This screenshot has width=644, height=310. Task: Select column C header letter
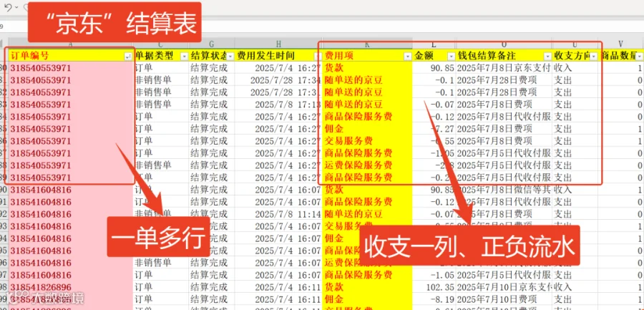point(160,44)
